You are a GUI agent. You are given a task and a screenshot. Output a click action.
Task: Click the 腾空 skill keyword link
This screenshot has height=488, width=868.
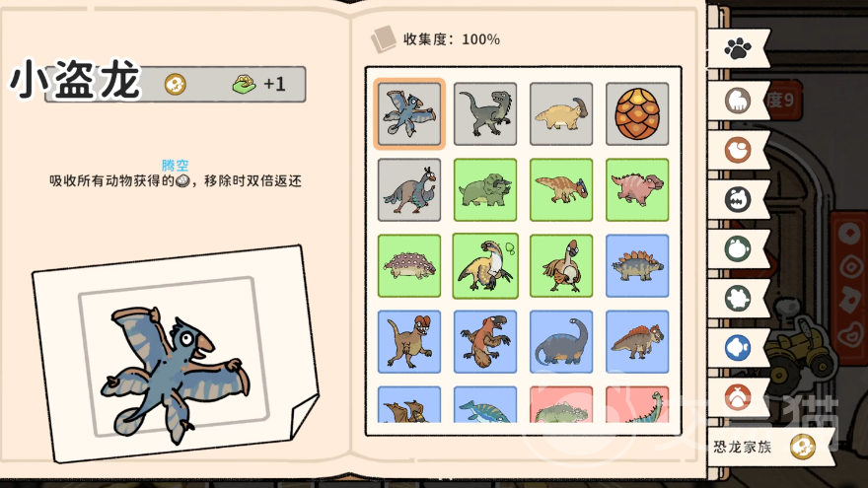coord(175,165)
